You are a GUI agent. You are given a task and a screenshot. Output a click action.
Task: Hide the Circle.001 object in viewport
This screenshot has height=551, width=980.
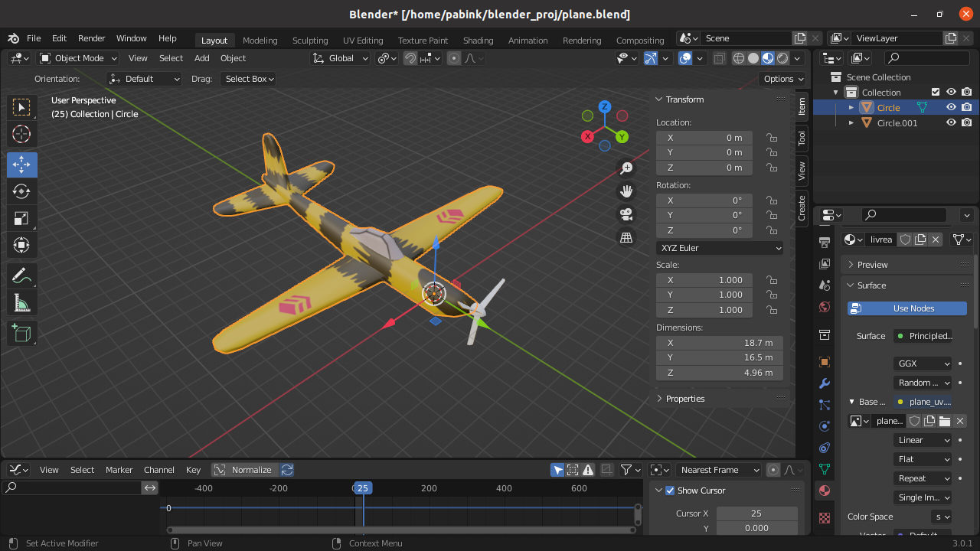tap(951, 122)
